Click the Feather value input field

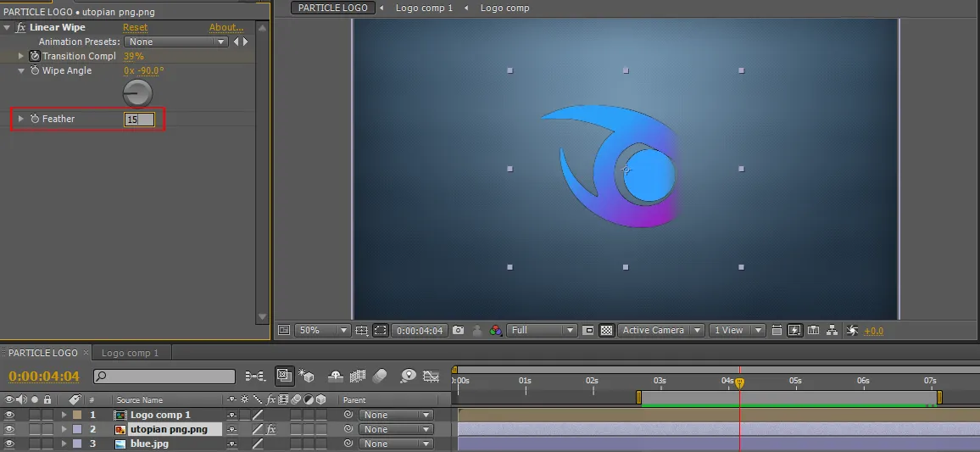coord(139,119)
